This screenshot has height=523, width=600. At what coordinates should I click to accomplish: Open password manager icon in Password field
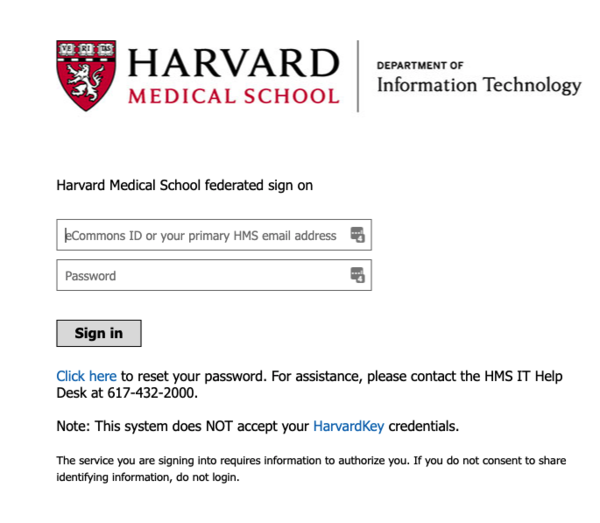pos(357,275)
